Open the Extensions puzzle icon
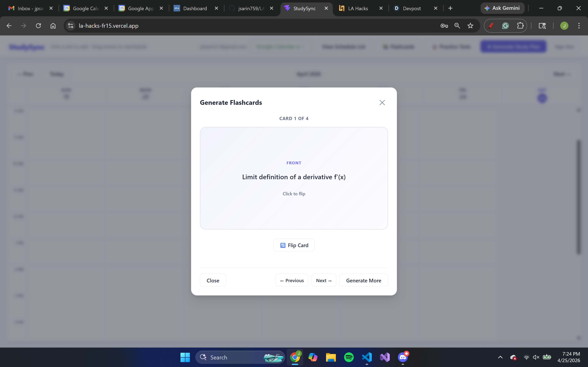This screenshot has height=367, width=588. (520, 26)
